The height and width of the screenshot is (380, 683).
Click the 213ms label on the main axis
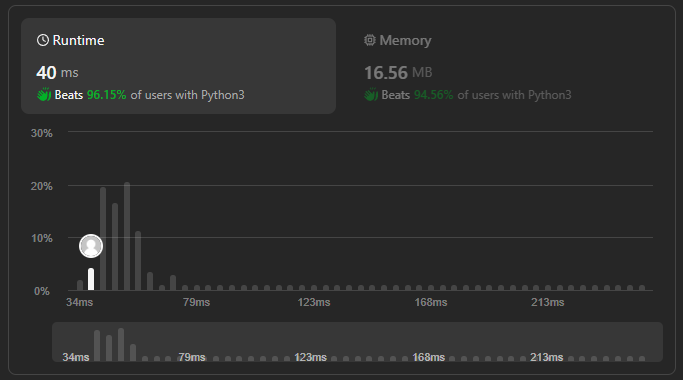click(548, 302)
